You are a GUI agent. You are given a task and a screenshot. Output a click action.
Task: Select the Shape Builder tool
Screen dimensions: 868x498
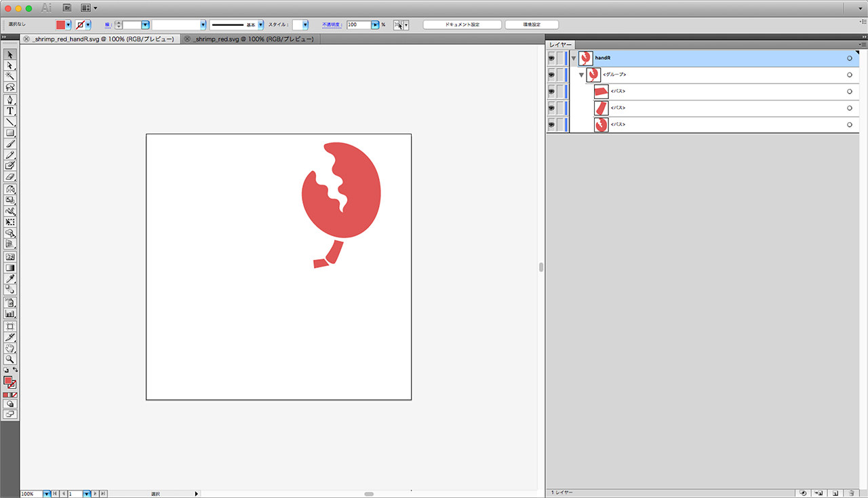(10, 233)
